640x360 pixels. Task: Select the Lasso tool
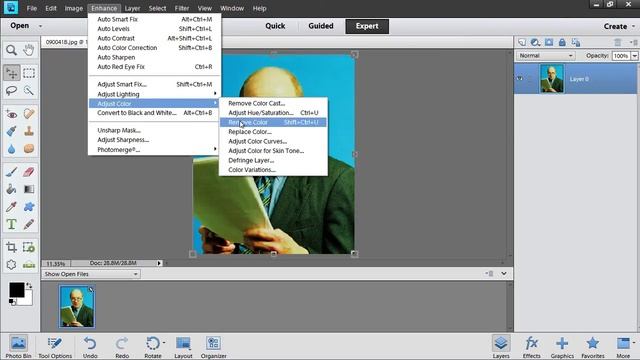(11, 91)
